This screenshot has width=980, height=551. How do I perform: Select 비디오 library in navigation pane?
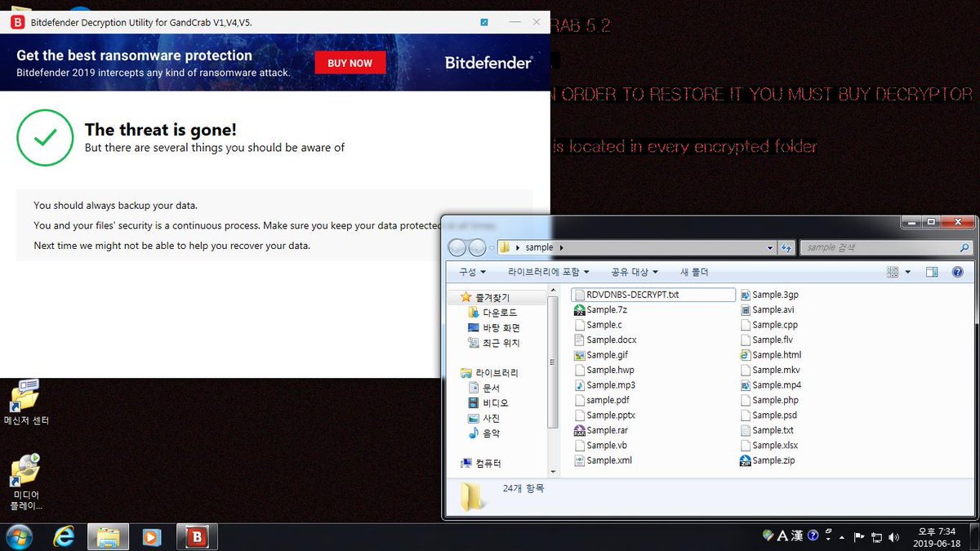(488, 403)
